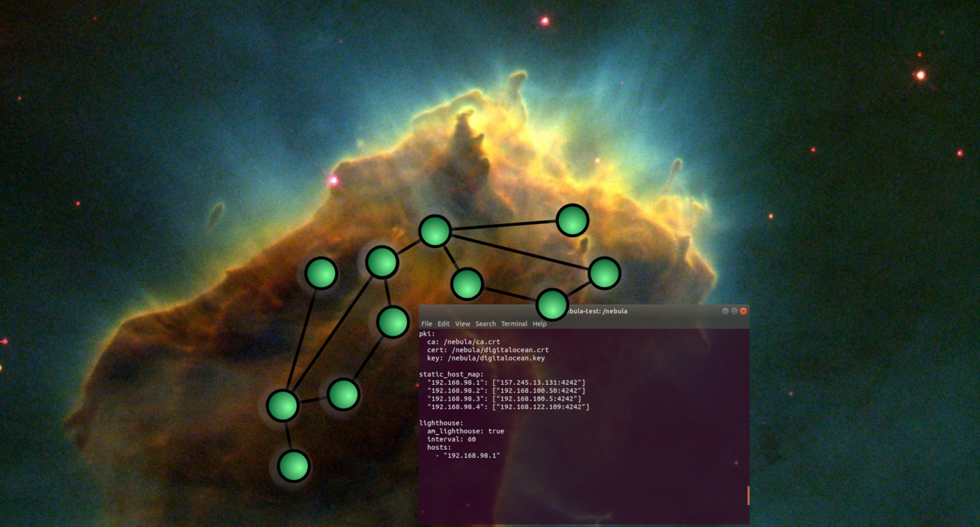Click the bottom-most green node of the graph
980x527 pixels.
(x=294, y=466)
